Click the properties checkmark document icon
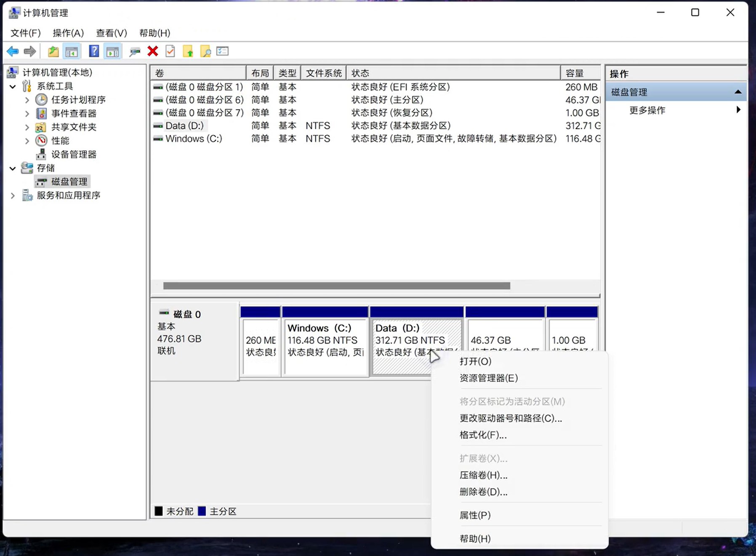The image size is (756, 556). click(x=170, y=51)
